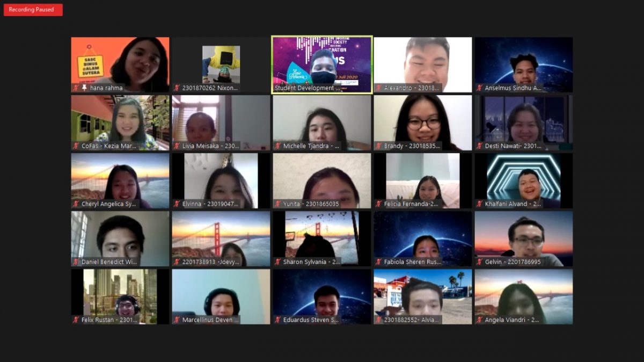Click the pin icon on hana rahma's tile
This screenshot has width=644, height=362.
point(84,88)
